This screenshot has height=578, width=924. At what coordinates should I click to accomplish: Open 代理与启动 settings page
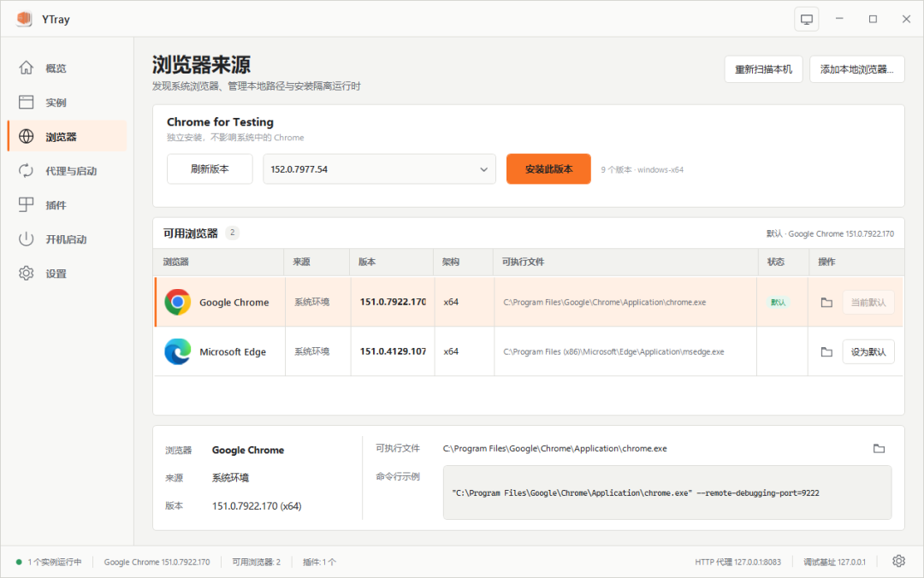point(67,171)
